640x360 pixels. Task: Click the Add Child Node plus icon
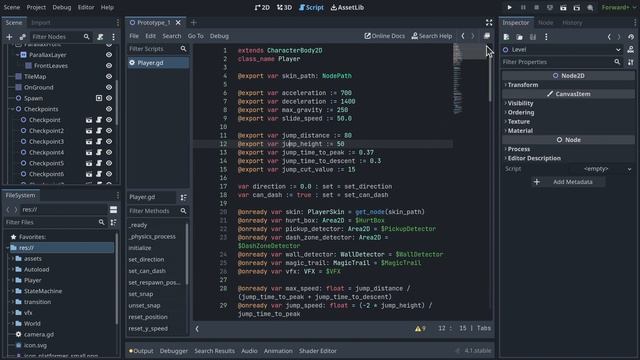coord(9,37)
